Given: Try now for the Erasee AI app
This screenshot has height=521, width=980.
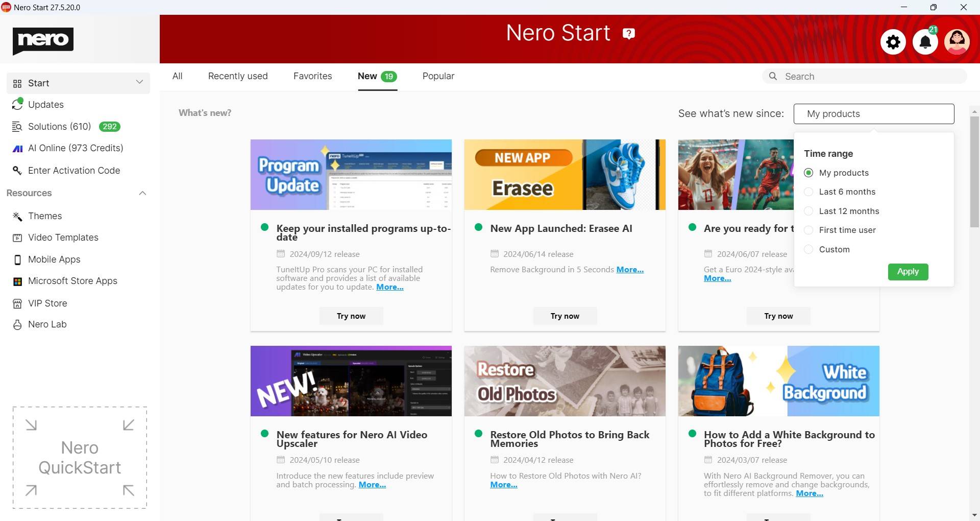Looking at the screenshot, I should [565, 316].
